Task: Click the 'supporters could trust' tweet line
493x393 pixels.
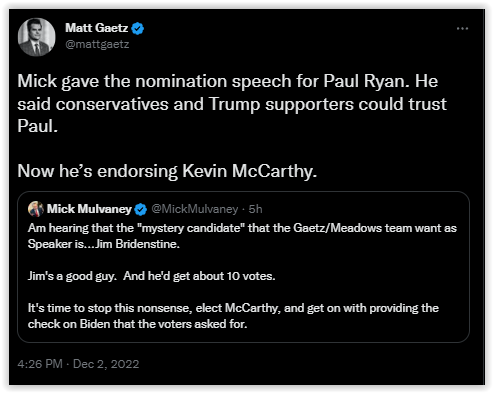Action: (232, 104)
